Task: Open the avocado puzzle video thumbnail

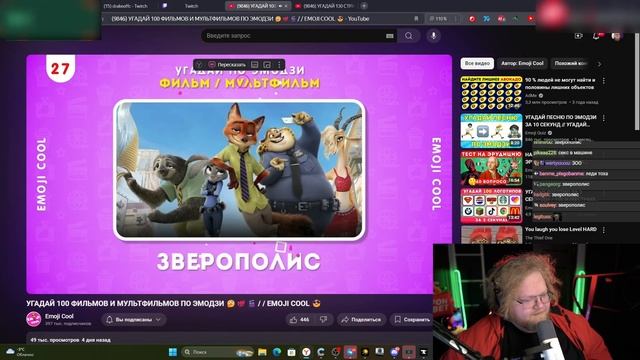Action: point(491,93)
